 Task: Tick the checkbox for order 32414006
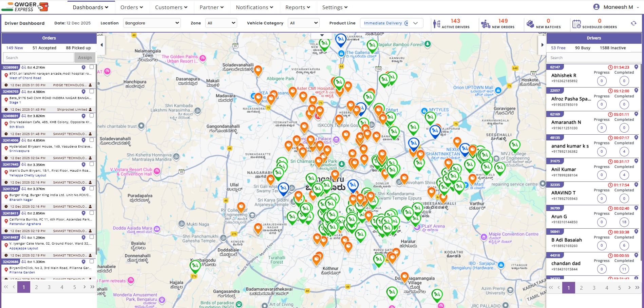(x=92, y=140)
